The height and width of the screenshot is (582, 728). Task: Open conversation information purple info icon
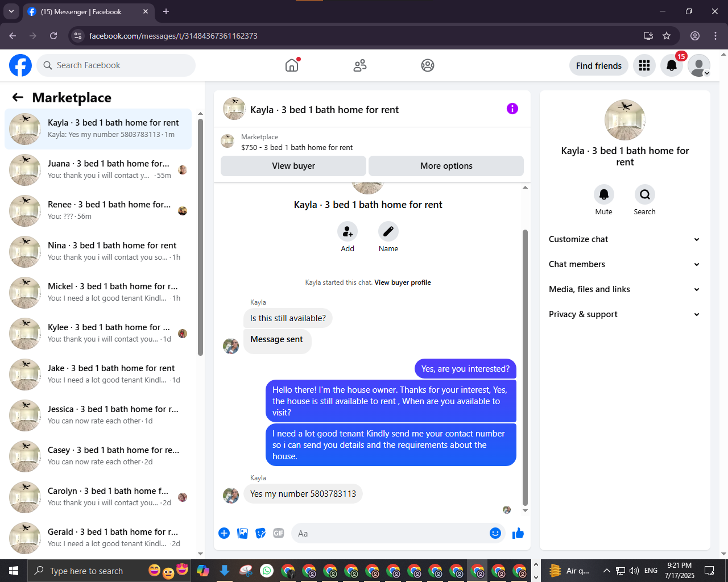pyautogui.click(x=512, y=109)
